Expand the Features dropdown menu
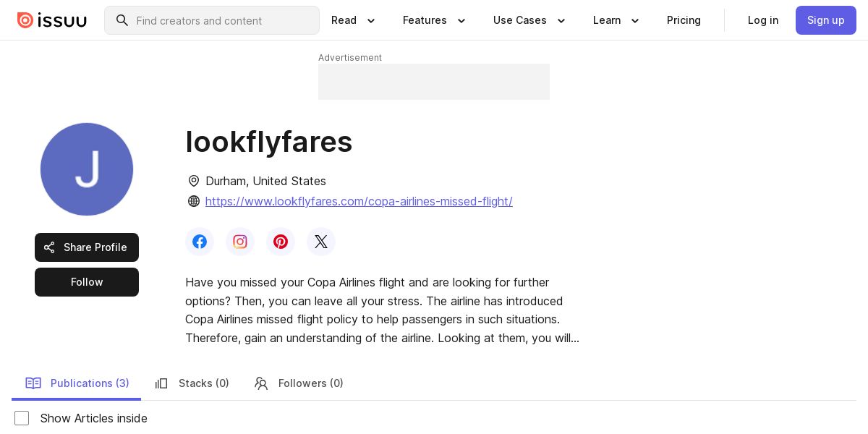Image resolution: width=868 pixels, height=434 pixels. [x=435, y=20]
